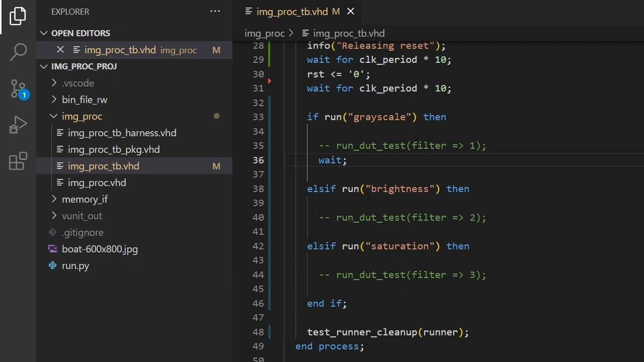
Task: Open img_proc_tb.vhd in the project tree
Action: tap(104, 166)
